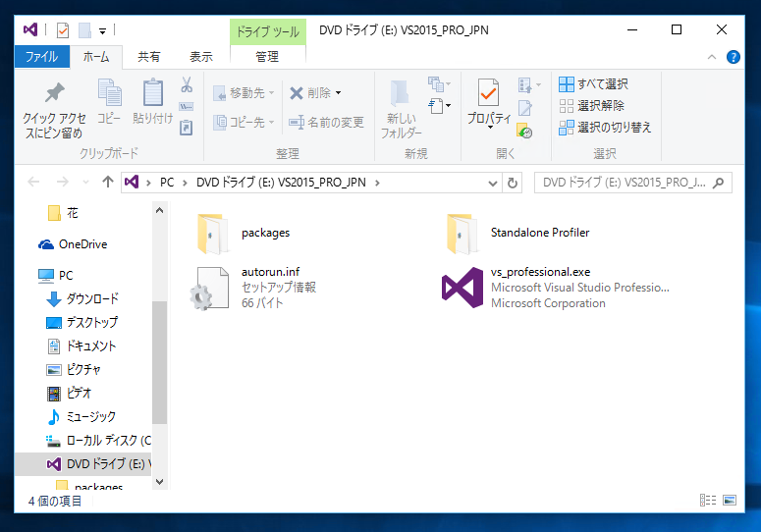761x532 pixels.
Task: Click the 貼り付け clipboard icon
Action: tap(152, 92)
